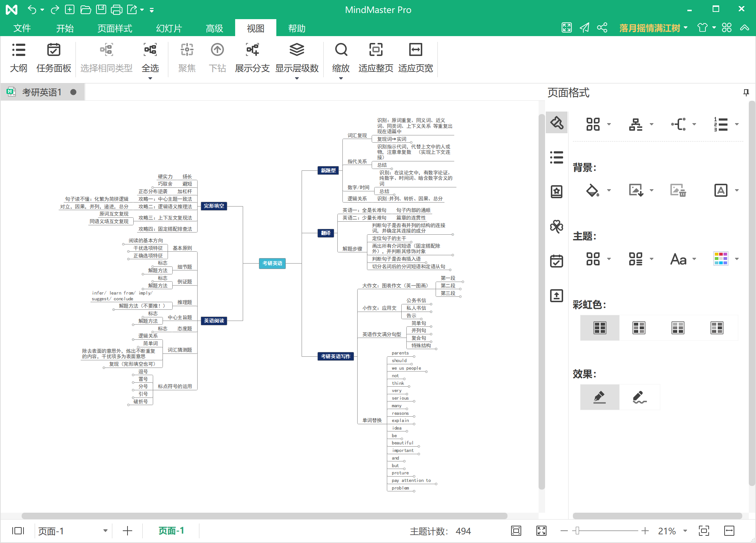Click the share icon in header

(602, 28)
